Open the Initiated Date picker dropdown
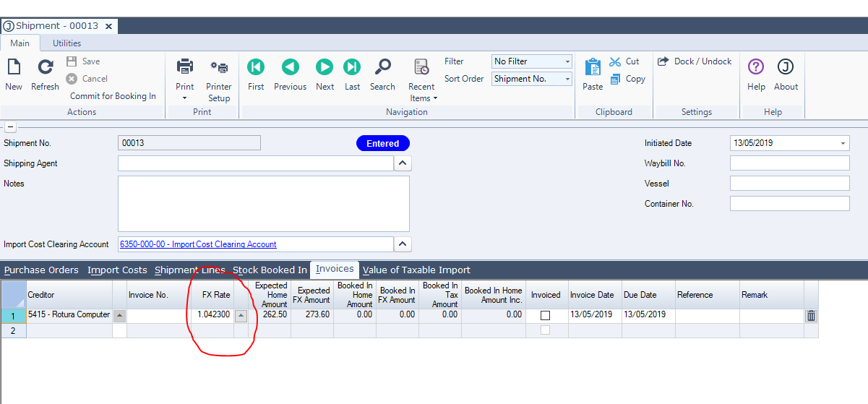Screen dimensions: 868x404 (x=843, y=143)
